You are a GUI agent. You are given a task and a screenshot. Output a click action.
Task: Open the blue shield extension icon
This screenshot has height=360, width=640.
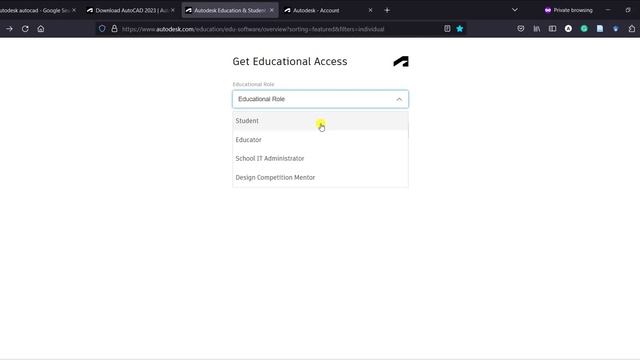(x=616, y=29)
